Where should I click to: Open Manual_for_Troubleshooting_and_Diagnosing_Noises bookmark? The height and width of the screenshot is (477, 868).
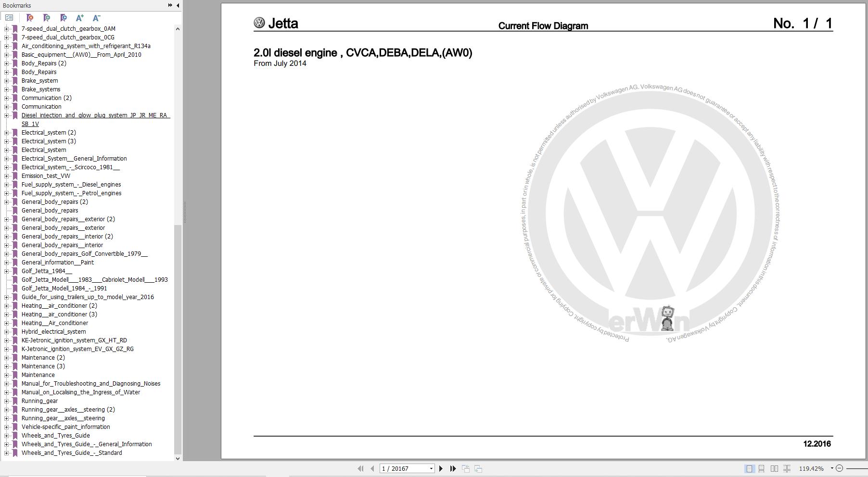point(91,384)
